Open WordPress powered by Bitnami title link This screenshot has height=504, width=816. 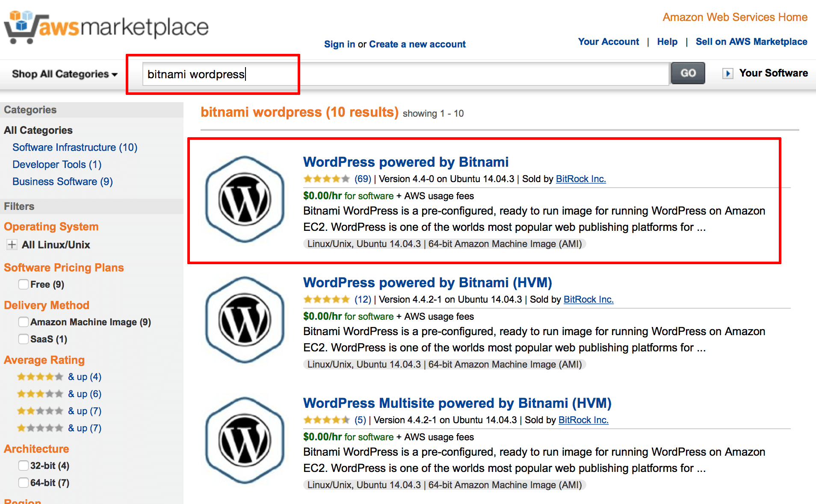click(x=406, y=162)
